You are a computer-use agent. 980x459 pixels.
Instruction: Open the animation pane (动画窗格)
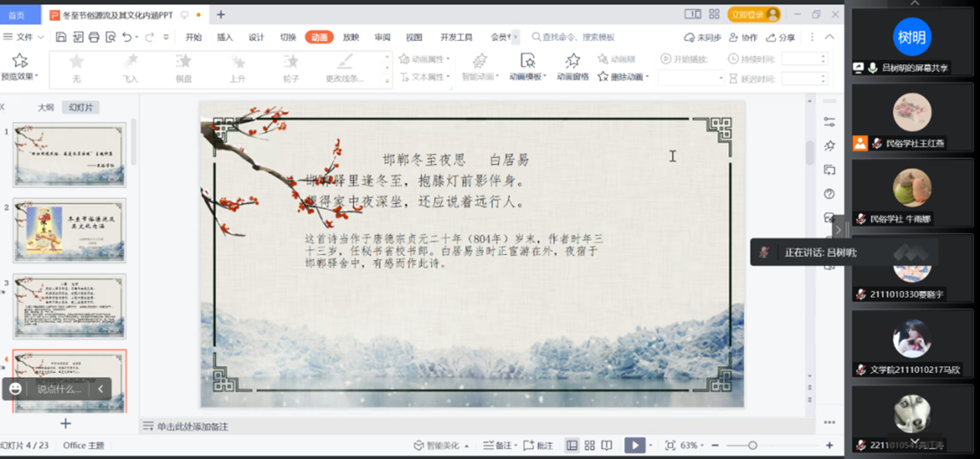572,66
